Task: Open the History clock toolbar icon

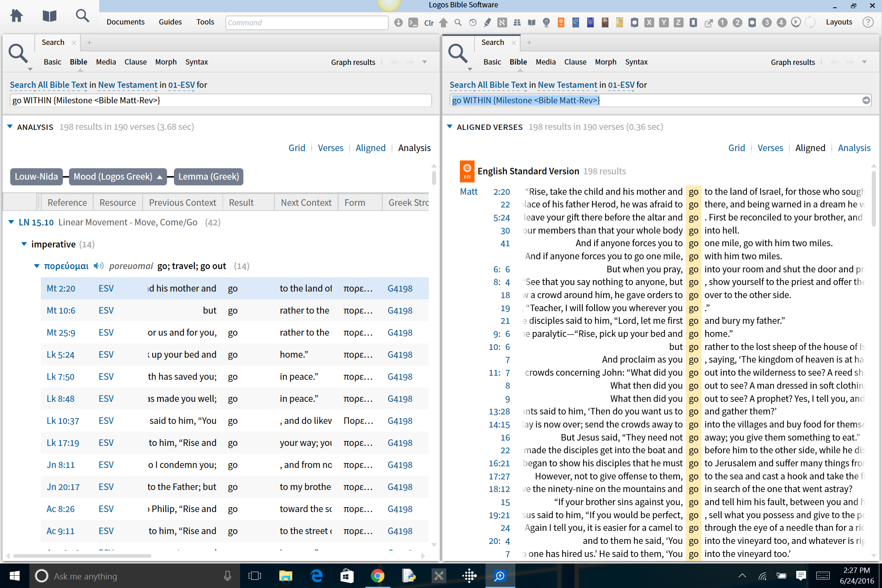Action: coord(473,22)
